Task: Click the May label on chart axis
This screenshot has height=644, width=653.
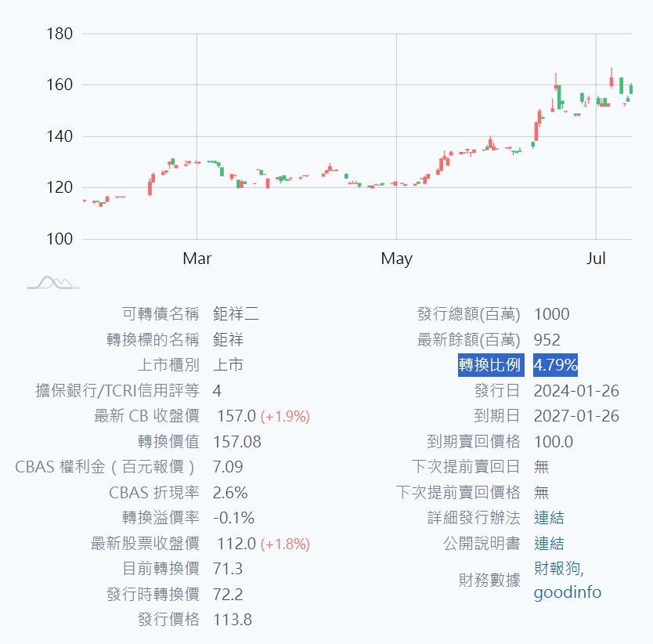Action: [396, 259]
